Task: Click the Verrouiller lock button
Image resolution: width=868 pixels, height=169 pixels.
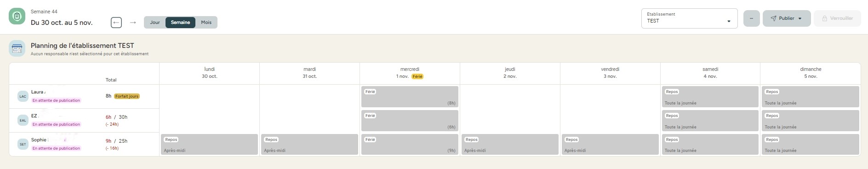Action: coord(837,18)
